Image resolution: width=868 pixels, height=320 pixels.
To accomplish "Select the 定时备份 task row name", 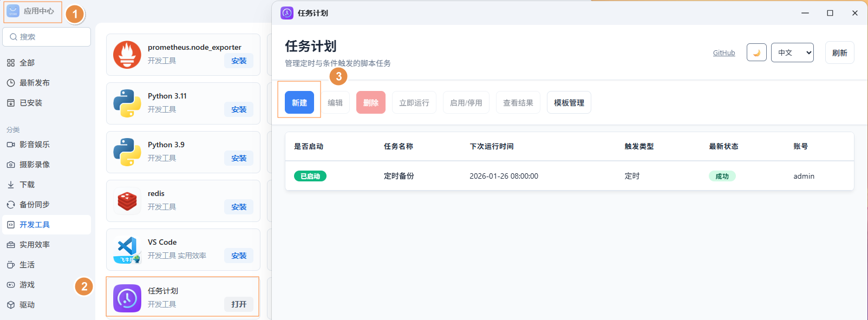I will [x=399, y=176].
